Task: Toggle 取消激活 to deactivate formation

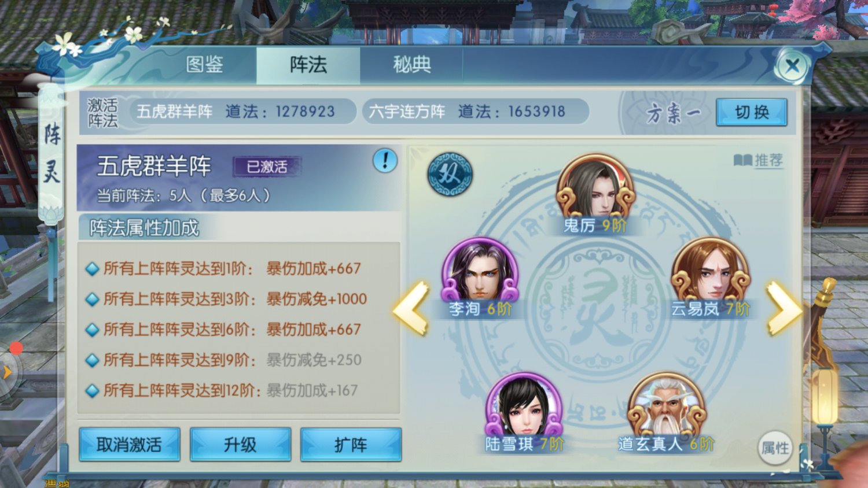Action: click(x=129, y=445)
